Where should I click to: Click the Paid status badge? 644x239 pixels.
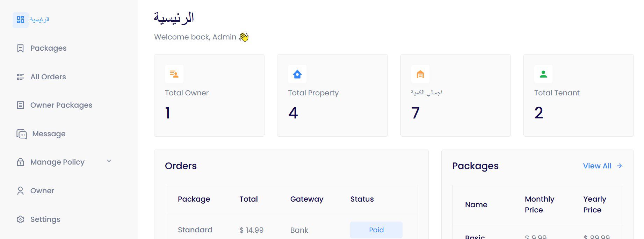tap(376, 230)
